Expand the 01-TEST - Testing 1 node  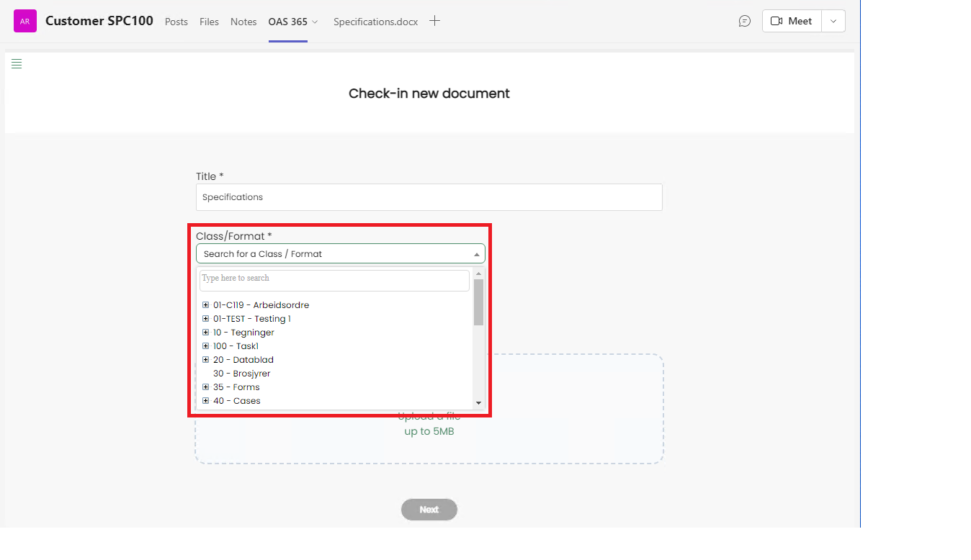206,319
